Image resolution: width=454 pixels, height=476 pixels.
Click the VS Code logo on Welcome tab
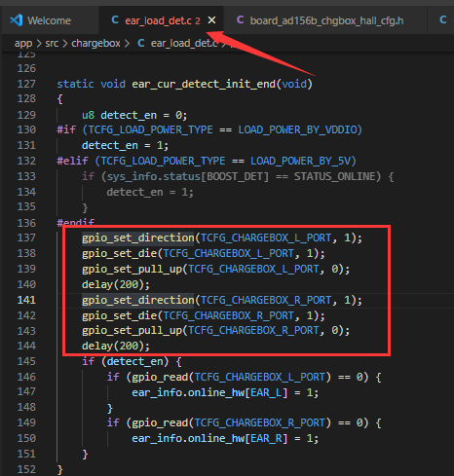click(17, 20)
